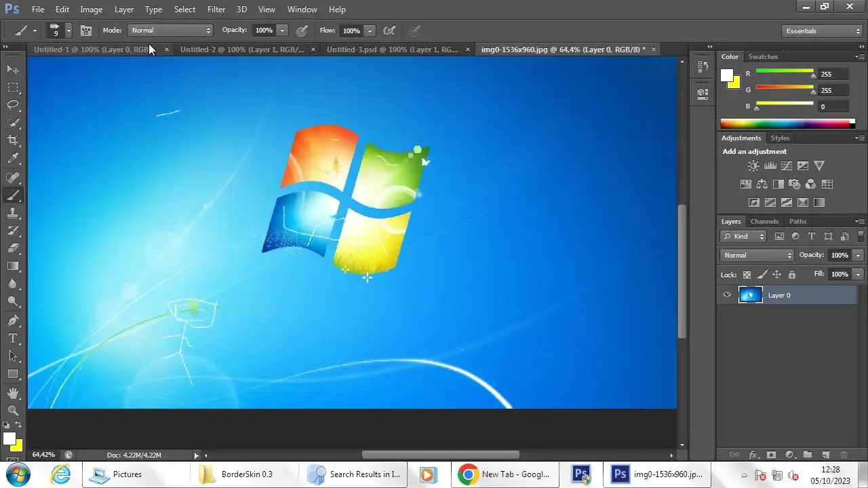The width and height of the screenshot is (868, 488).
Task: Select the Crop tool
Action: [x=13, y=140]
